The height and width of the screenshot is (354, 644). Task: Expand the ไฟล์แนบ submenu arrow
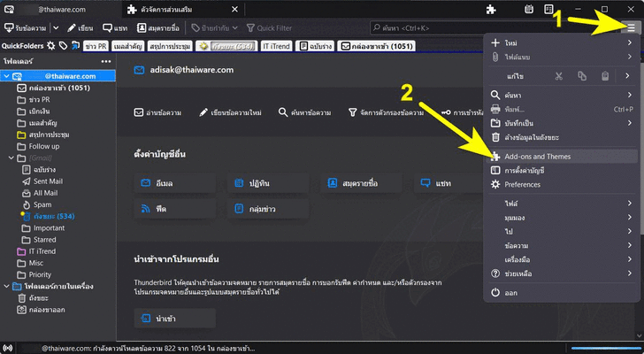629,57
